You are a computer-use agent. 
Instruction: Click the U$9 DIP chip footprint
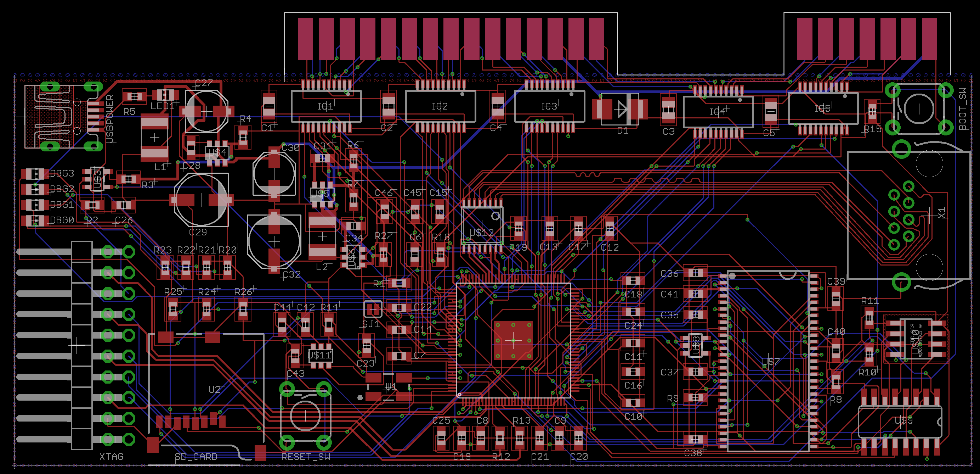[x=899, y=422]
